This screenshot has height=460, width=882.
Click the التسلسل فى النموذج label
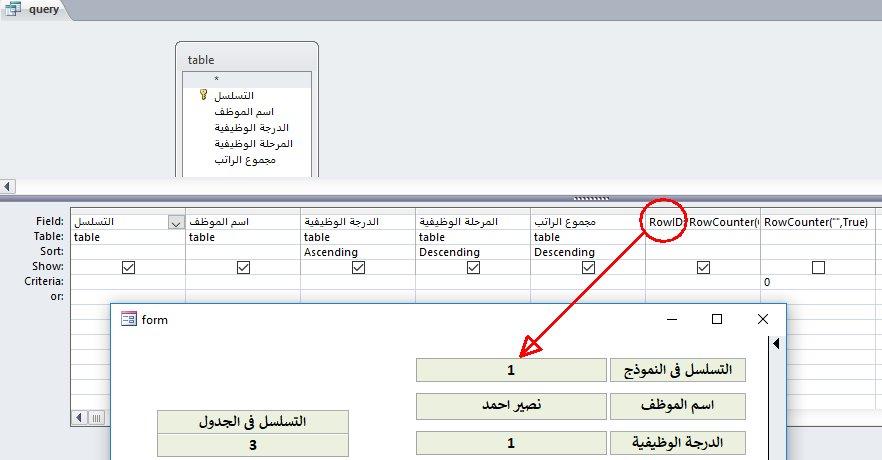tap(678, 369)
